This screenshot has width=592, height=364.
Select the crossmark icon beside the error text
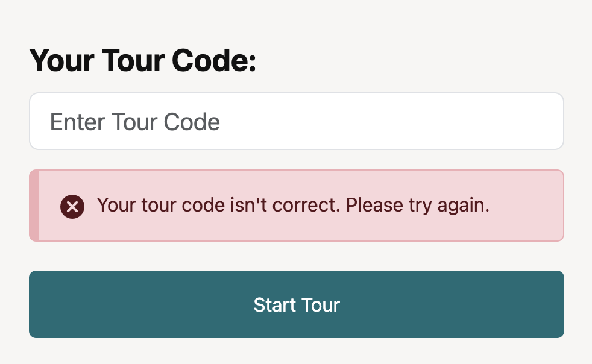pyautogui.click(x=72, y=206)
